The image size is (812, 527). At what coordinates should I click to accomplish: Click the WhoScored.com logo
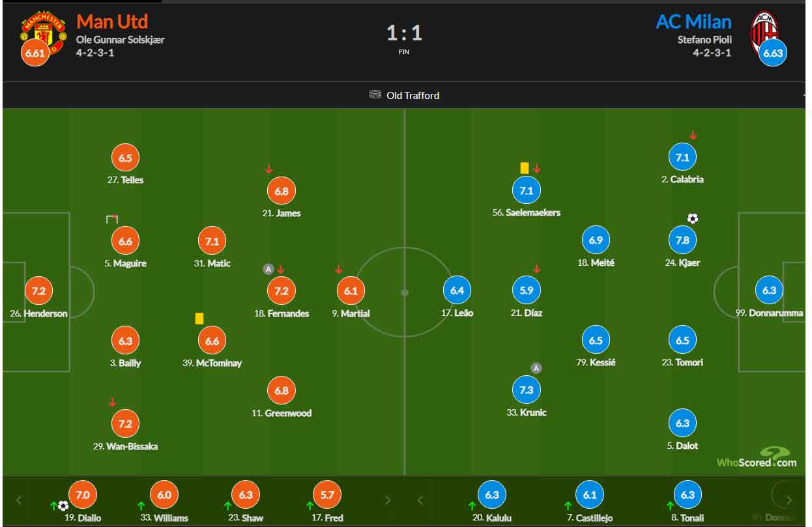point(757,457)
